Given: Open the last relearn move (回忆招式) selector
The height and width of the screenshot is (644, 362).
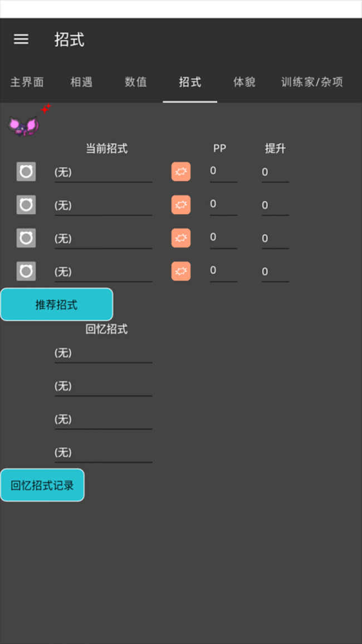Looking at the screenshot, I should coord(103,452).
